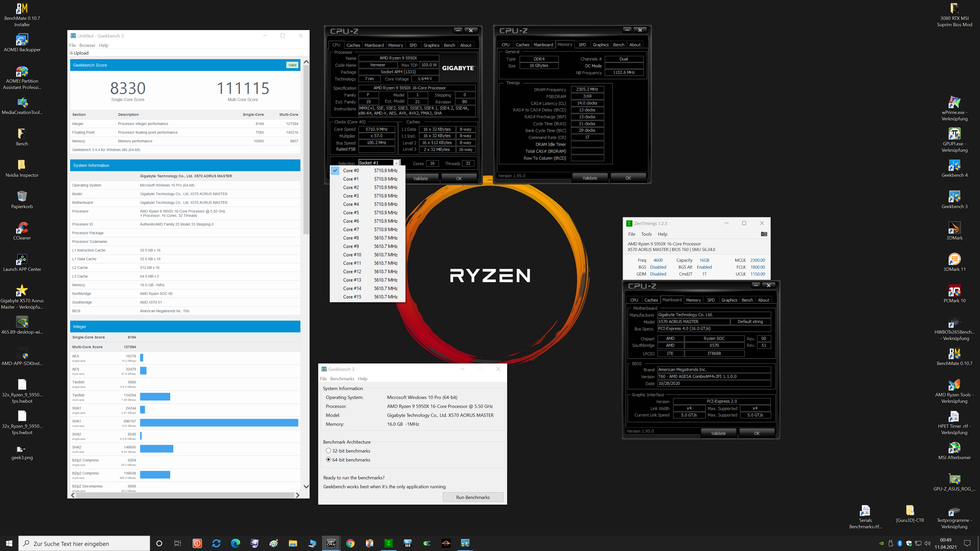Click Validate in Memory CPU-Z window
This screenshot has width=980, height=551.
pos(590,178)
